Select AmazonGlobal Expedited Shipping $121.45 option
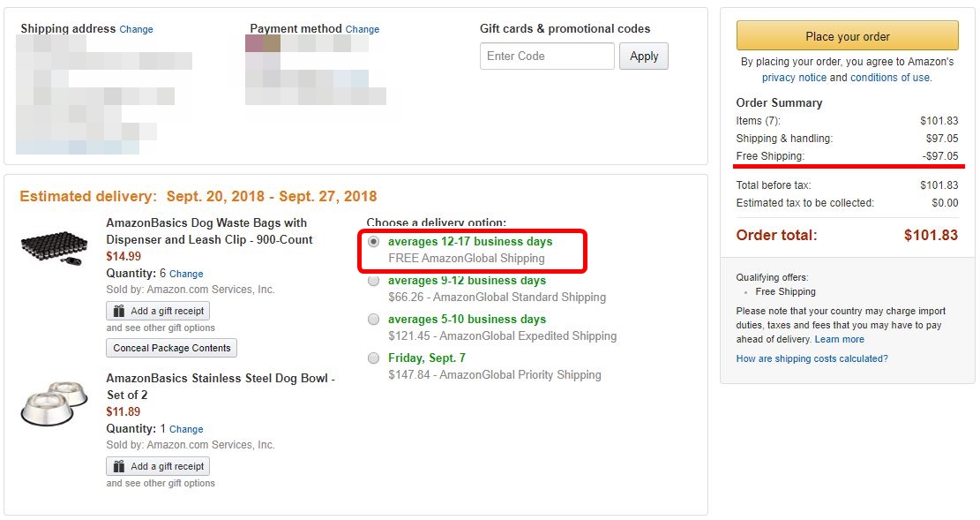 click(374, 320)
